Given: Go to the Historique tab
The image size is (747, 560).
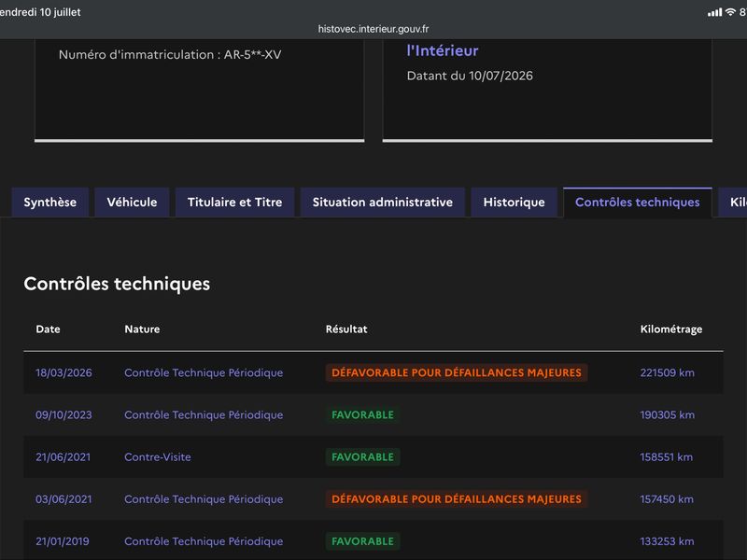Looking at the screenshot, I should click(514, 203).
